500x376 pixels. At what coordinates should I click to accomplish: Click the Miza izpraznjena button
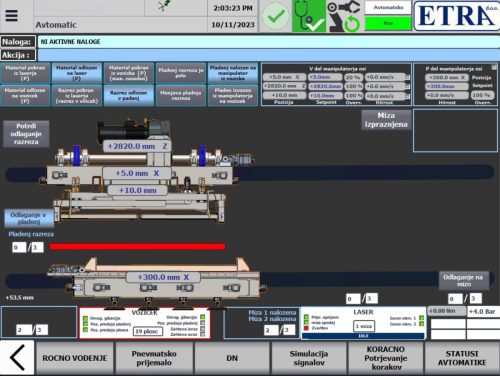pos(386,120)
